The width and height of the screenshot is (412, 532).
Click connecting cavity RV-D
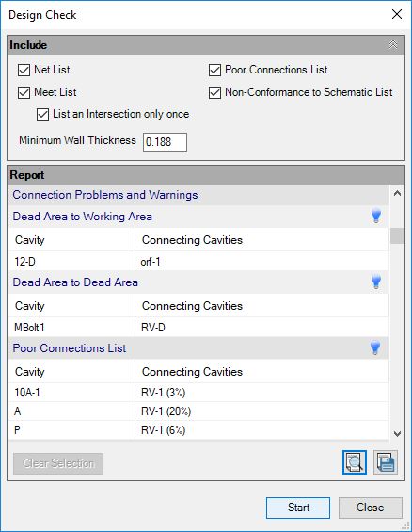pyautogui.click(x=261, y=327)
